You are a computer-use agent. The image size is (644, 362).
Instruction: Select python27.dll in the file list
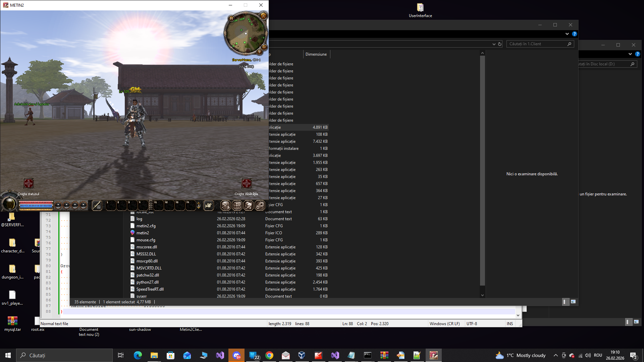[x=148, y=282]
